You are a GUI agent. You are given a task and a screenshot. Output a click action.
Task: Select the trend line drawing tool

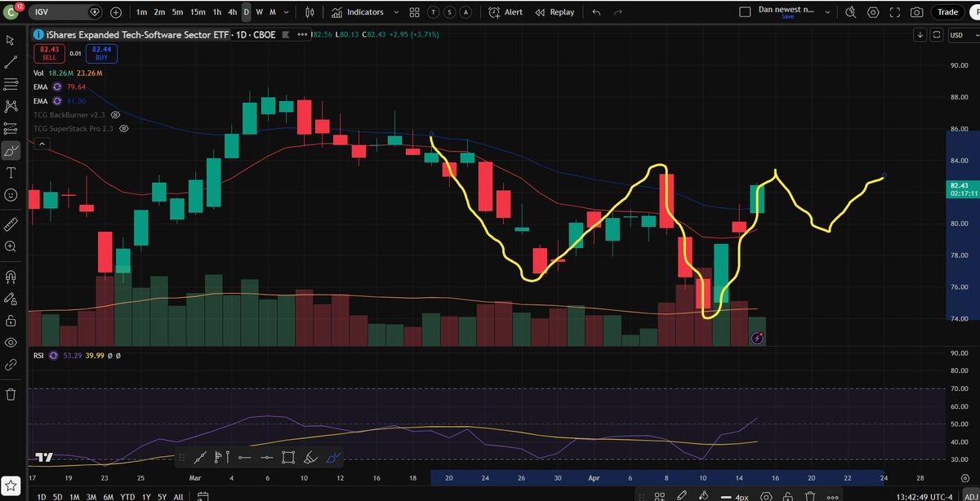(x=11, y=62)
